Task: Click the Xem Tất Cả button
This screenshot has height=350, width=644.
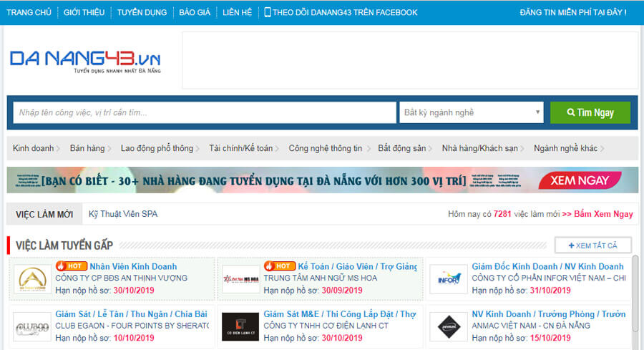Action: [x=592, y=246]
